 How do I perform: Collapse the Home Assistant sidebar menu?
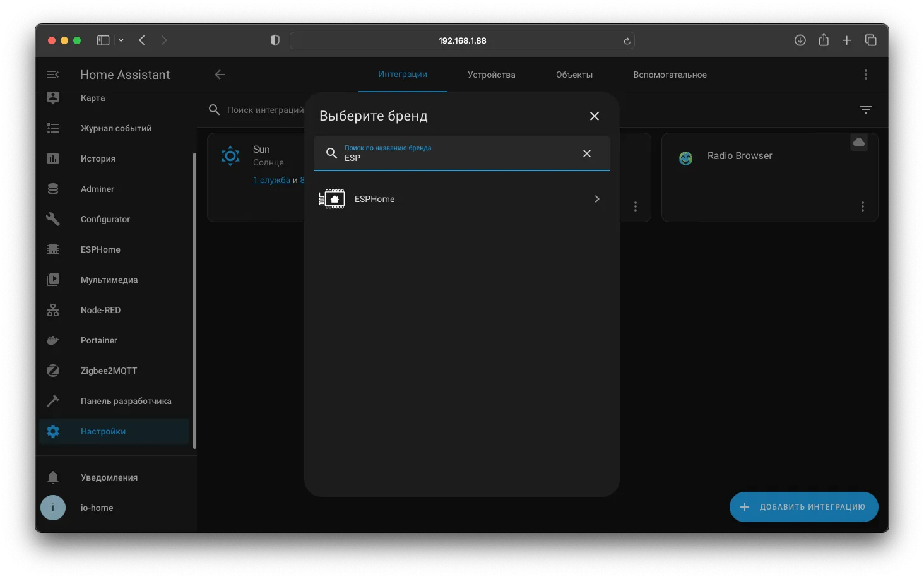pyautogui.click(x=53, y=75)
